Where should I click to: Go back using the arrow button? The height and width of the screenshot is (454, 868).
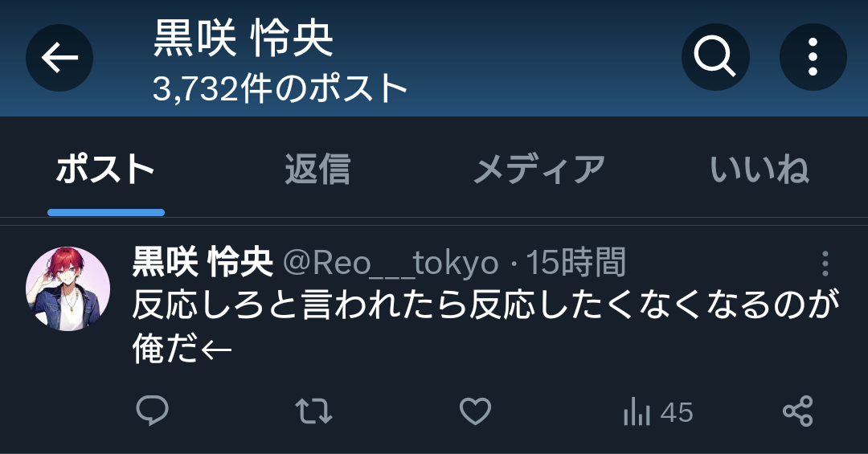(59, 58)
